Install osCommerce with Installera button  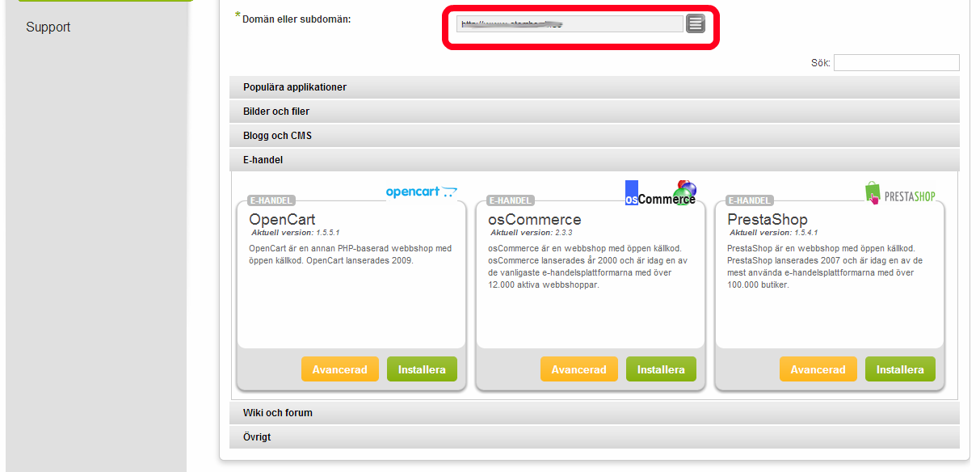(661, 369)
